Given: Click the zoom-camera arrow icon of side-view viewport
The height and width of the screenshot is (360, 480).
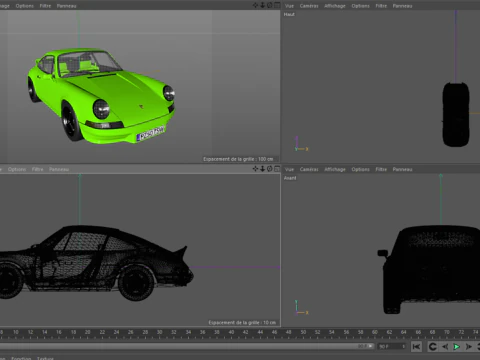Looking at the screenshot, I should click(263, 169).
